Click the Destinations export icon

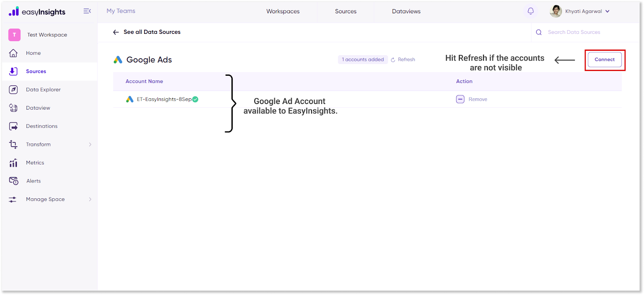coord(13,126)
